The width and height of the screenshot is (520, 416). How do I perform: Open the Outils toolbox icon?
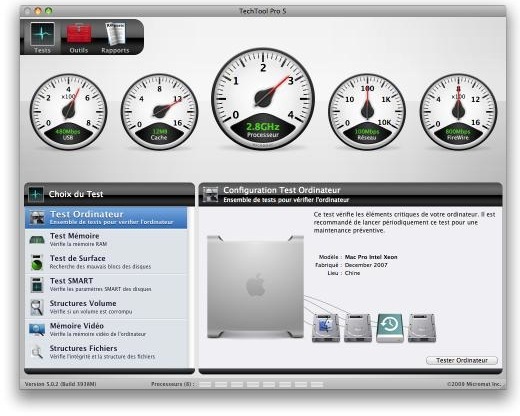pyautogui.click(x=79, y=33)
